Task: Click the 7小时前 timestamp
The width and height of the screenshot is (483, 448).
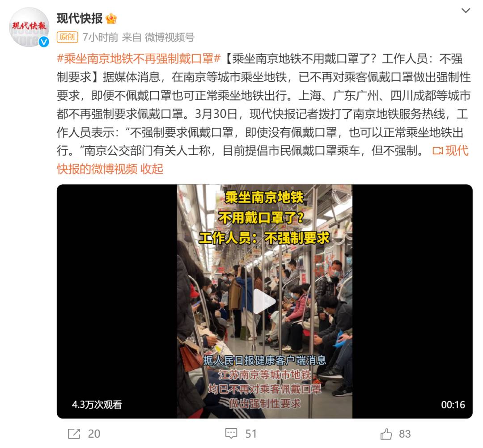Action: click(101, 37)
